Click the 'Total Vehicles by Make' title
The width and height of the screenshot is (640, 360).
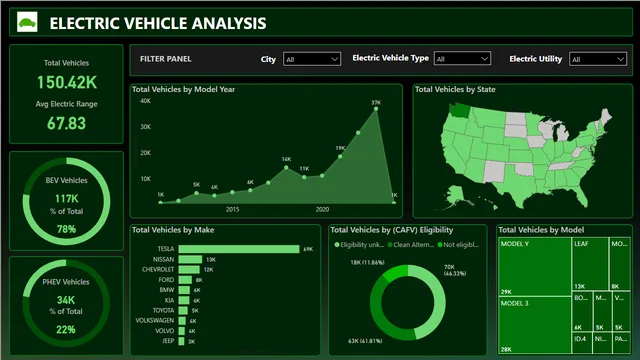tap(173, 230)
